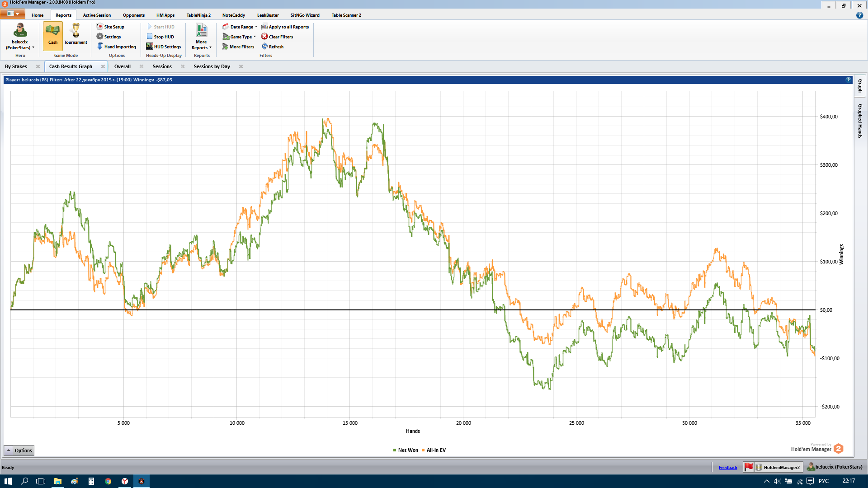868x488 pixels.
Task: Apply filters to all reports
Action: (x=285, y=27)
